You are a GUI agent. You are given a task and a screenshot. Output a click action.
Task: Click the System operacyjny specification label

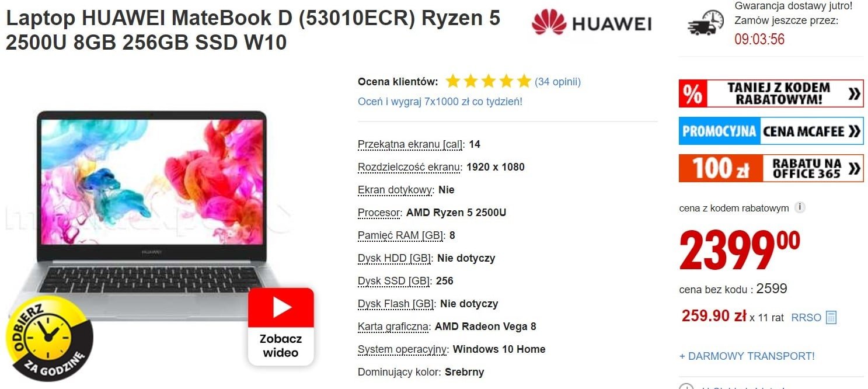click(403, 349)
